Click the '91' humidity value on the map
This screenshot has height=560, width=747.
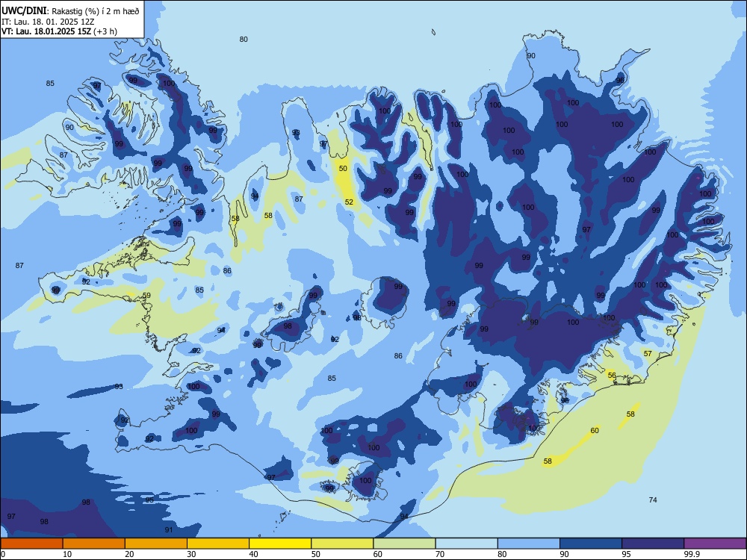click(169, 529)
